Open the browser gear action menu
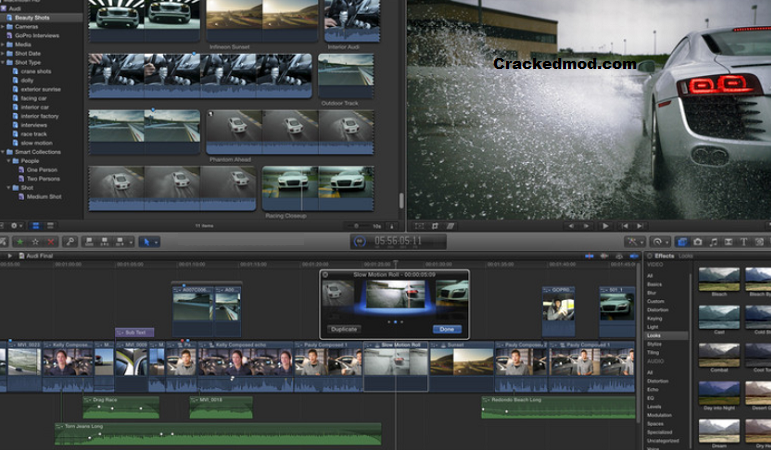771x450 pixels. pos(16,226)
